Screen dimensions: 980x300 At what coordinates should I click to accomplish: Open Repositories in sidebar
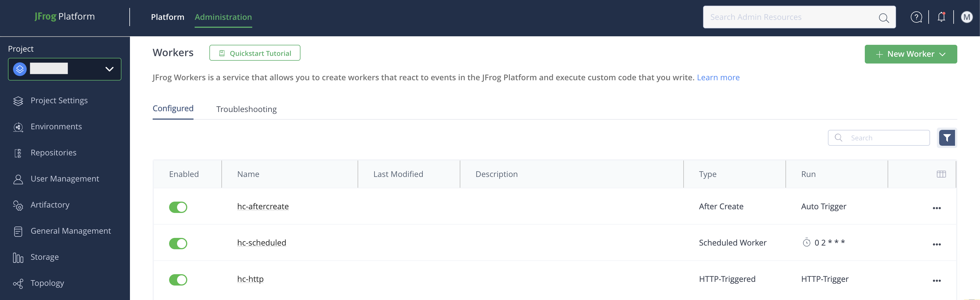[53, 153]
